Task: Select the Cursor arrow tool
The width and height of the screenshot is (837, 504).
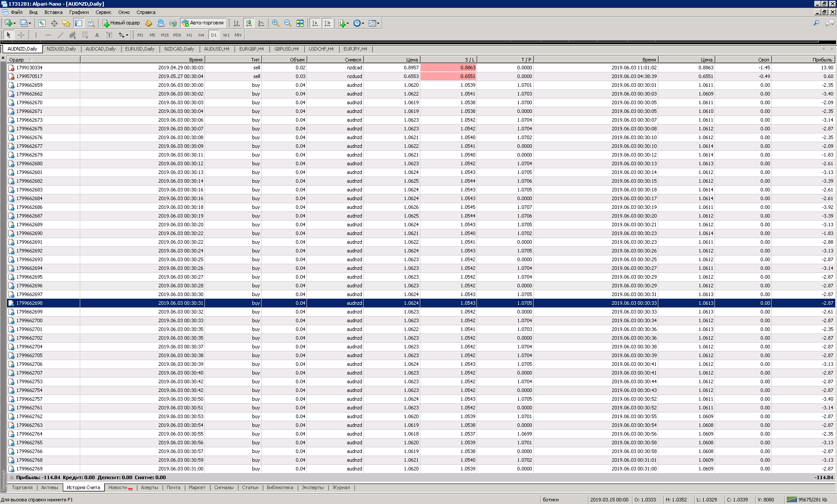Action: (9, 35)
